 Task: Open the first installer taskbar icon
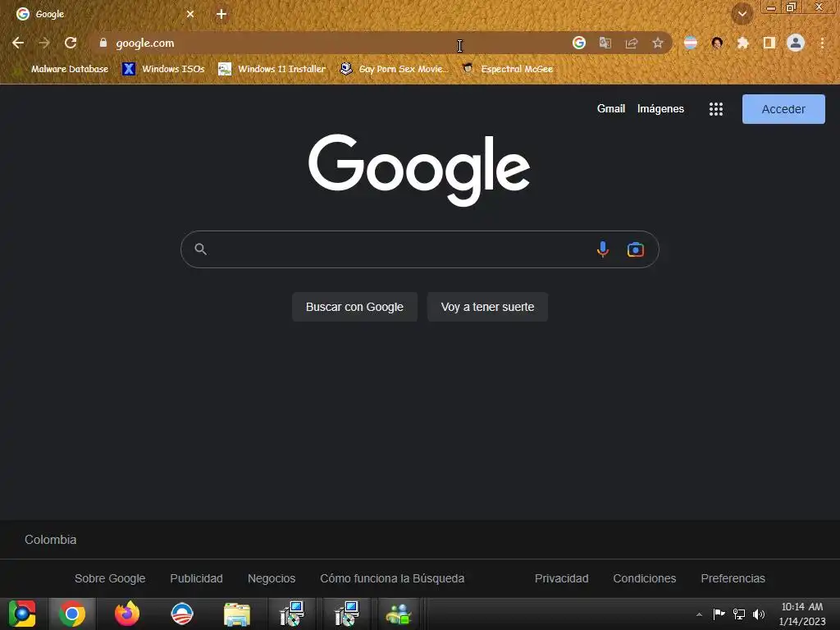tap(292, 614)
